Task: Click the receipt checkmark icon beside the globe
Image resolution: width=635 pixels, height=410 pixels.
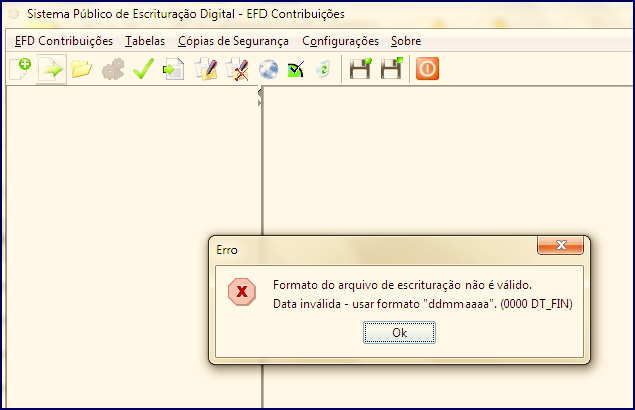Action: click(296, 70)
